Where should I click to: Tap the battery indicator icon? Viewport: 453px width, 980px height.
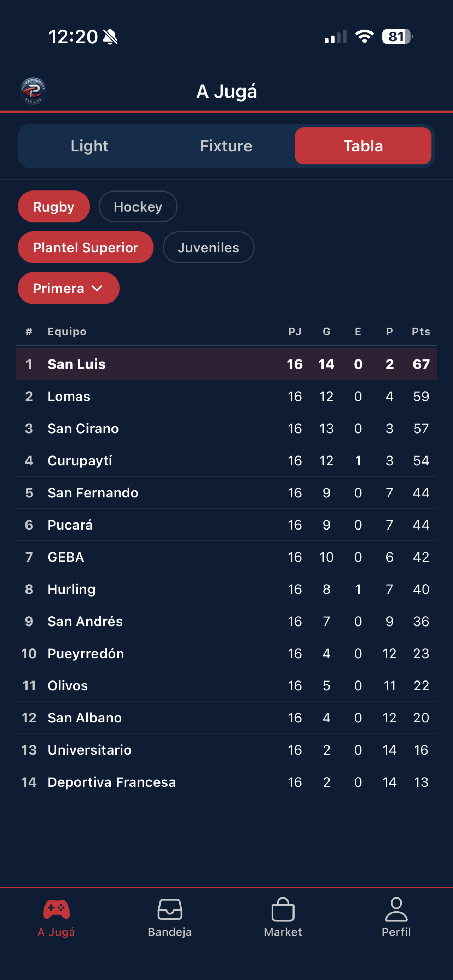pyautogui.click(x=398, y=37)
